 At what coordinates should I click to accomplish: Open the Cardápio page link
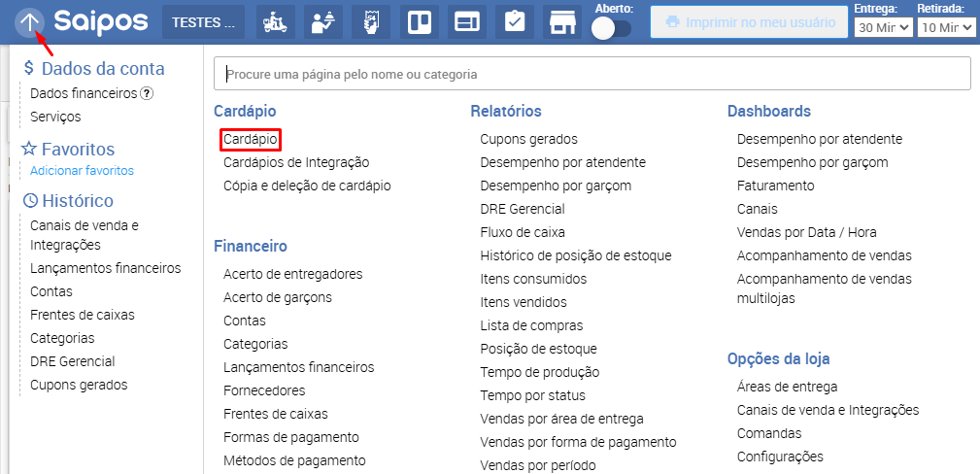tap(250, 139)
